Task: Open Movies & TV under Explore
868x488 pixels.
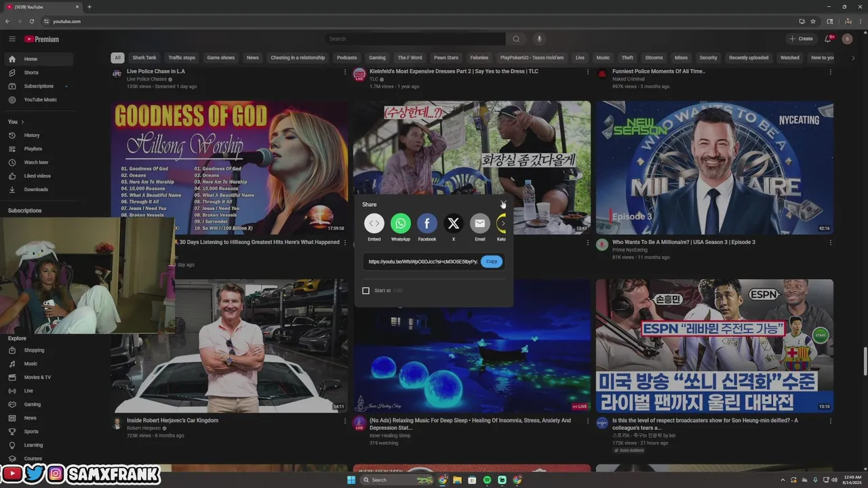Action: point(39,377)
